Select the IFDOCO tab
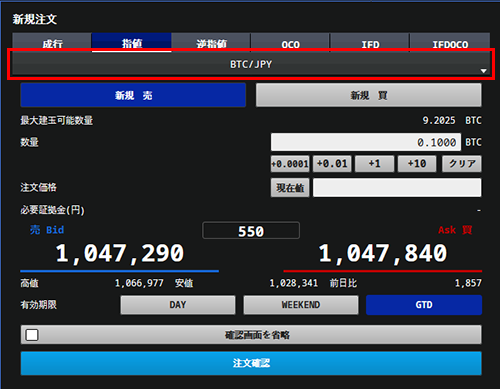 (450, 43)
